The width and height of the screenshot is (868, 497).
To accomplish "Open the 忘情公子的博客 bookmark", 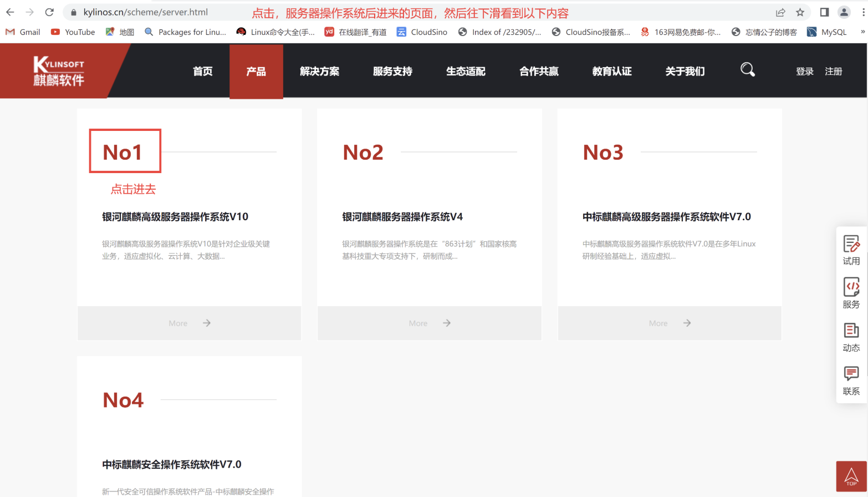I will tap(764, 32).
